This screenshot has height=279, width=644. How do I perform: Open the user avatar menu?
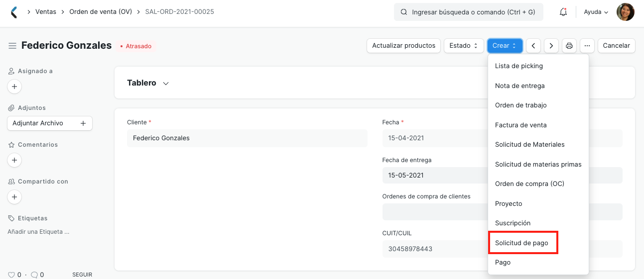(x=626, y=12)
